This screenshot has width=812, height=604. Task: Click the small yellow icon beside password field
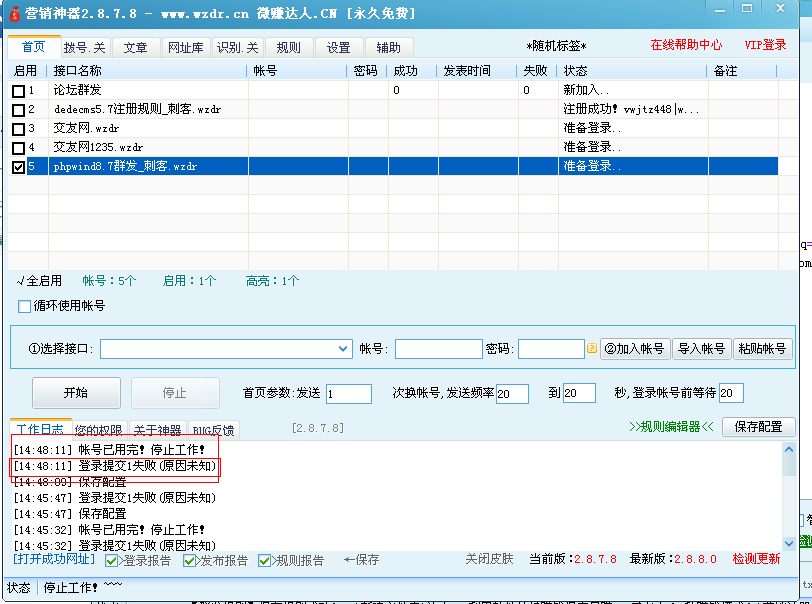pyautogui.click(x=592, y=349)
